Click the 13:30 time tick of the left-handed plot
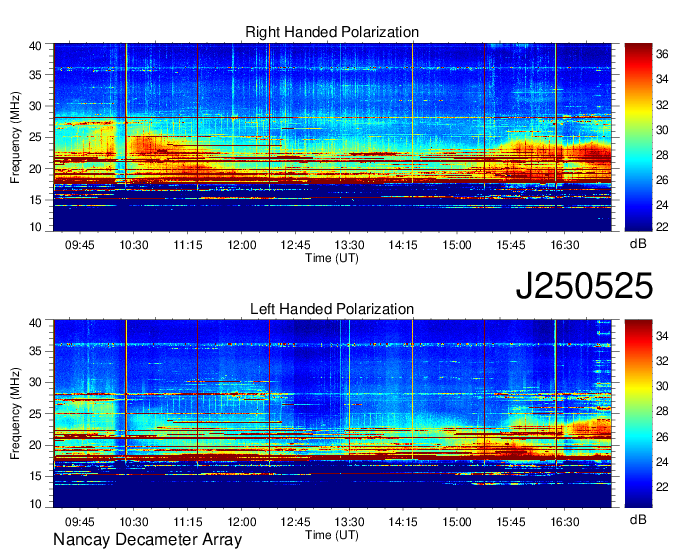Image resolution: width=680 pixels, height=552 pixels. [x=349, y=522]
